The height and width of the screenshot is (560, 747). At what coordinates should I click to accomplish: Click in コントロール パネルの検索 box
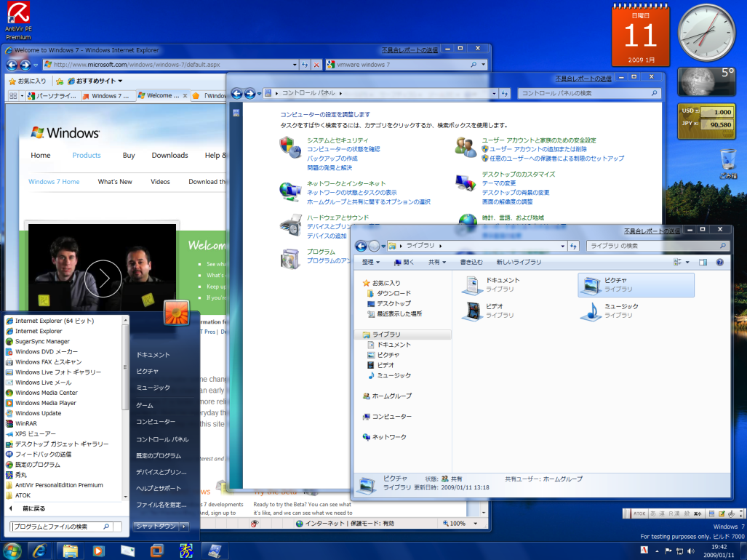click(x=589, y=93)
